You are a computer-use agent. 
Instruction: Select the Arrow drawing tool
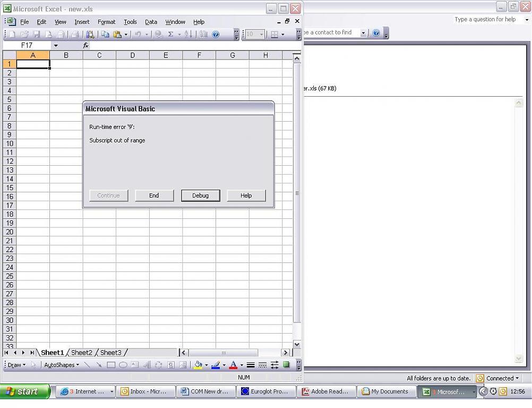99,365
